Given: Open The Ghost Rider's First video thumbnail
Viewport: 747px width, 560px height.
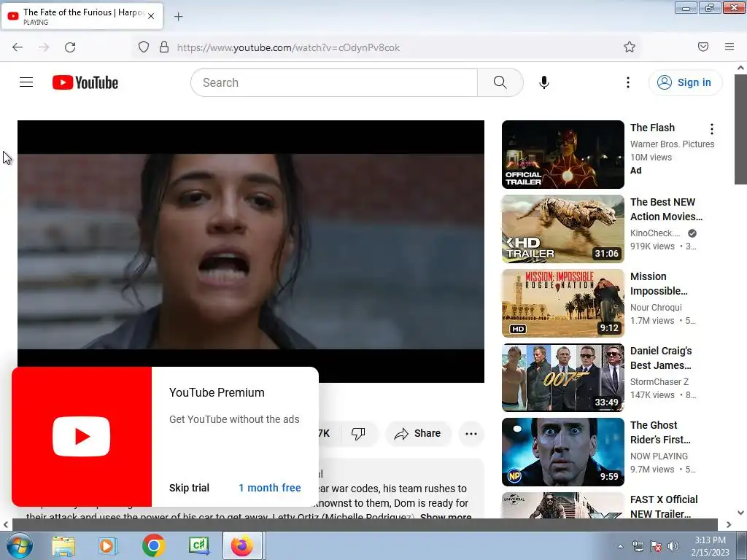Looking at the screenshot, I should point(562,451).
